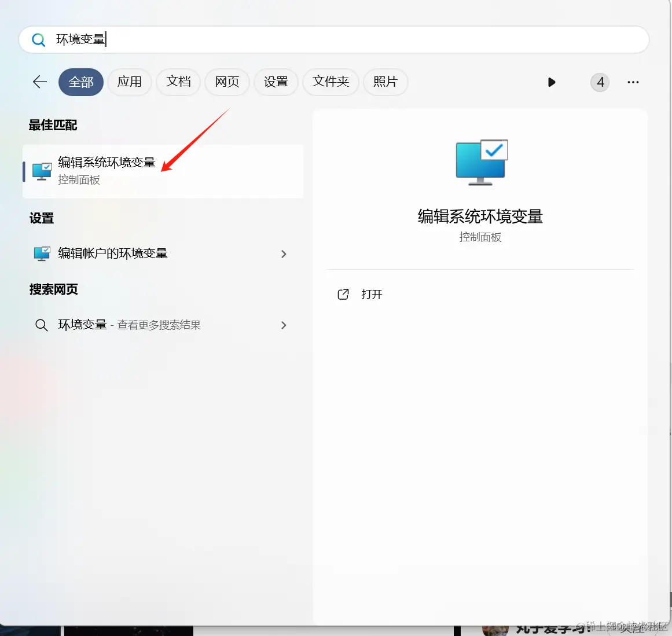
Task: Switch to the 照片 filter tab
Action: tap(385, 82)
